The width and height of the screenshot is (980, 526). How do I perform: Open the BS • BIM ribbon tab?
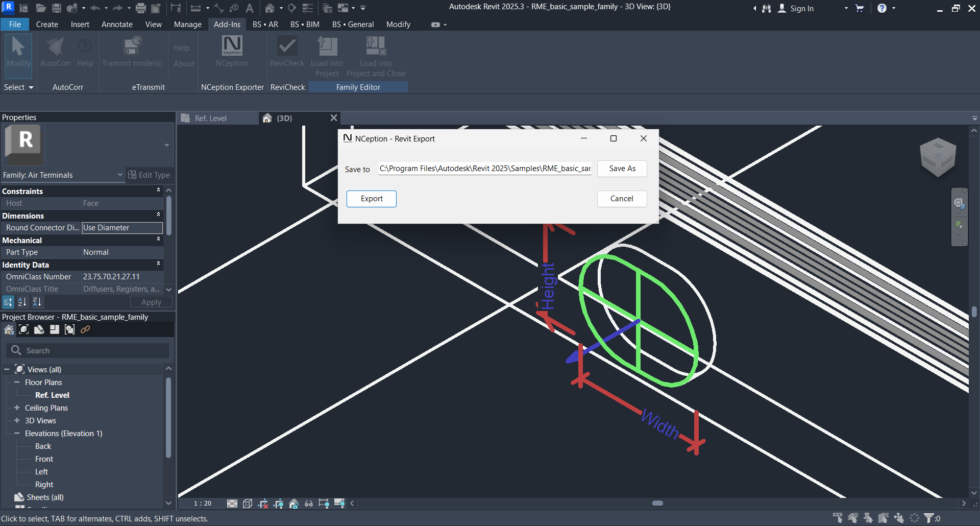pos(305,25)
